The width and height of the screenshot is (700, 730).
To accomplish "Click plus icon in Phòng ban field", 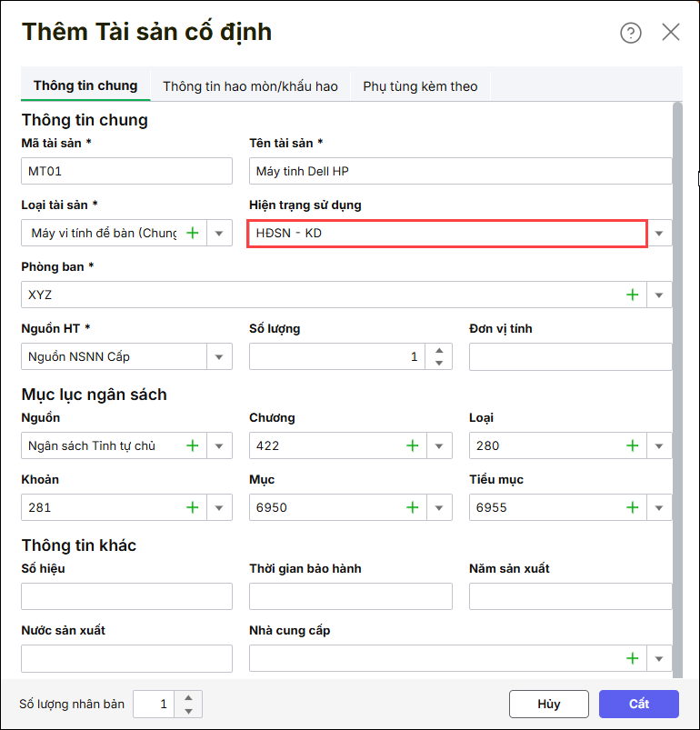I will pyautogui.click(x=632, y=295).
